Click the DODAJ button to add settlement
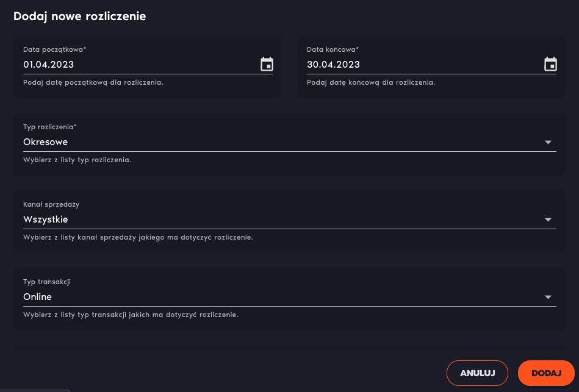Viewport: 579px width, 392px height. click(546, 373)
